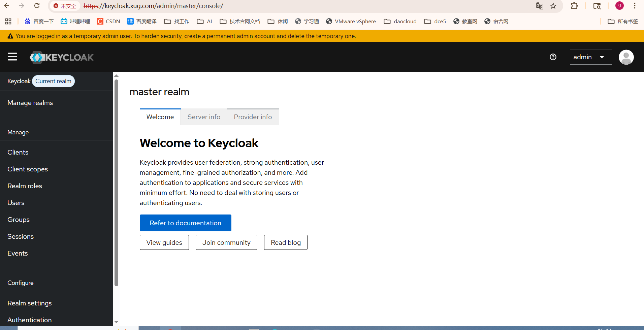Open the 教室网 bookmark
The image size is (644, 330).
point(465,21)
